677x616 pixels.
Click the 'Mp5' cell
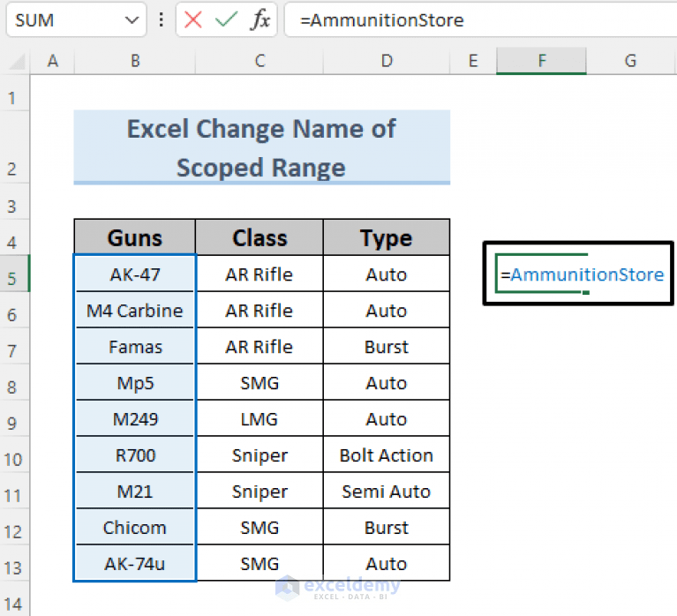tap(135, 382)
